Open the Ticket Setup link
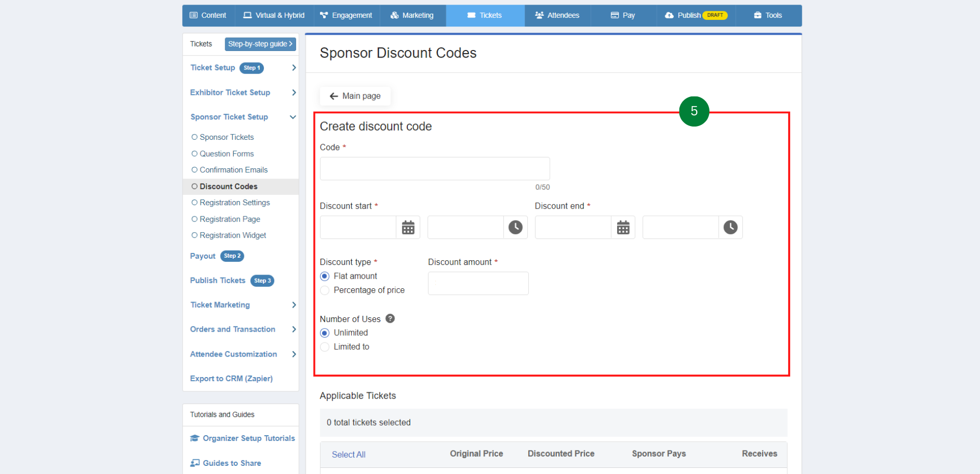 point(212,68)
